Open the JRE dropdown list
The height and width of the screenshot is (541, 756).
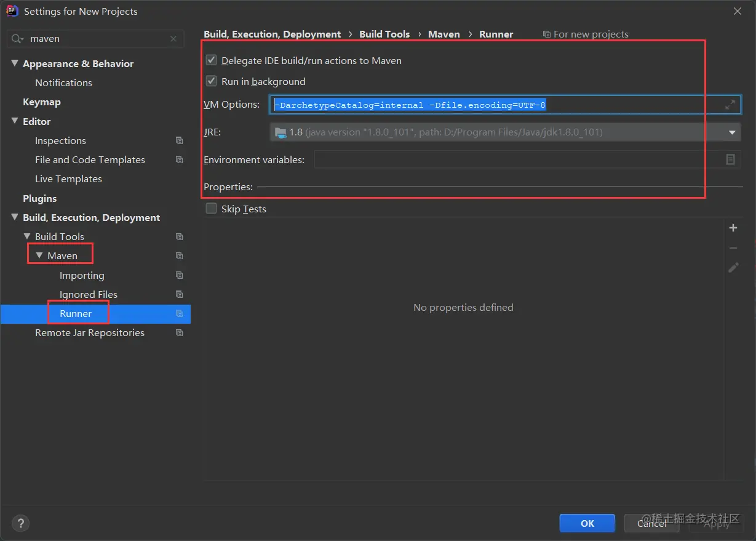(732, 132)
